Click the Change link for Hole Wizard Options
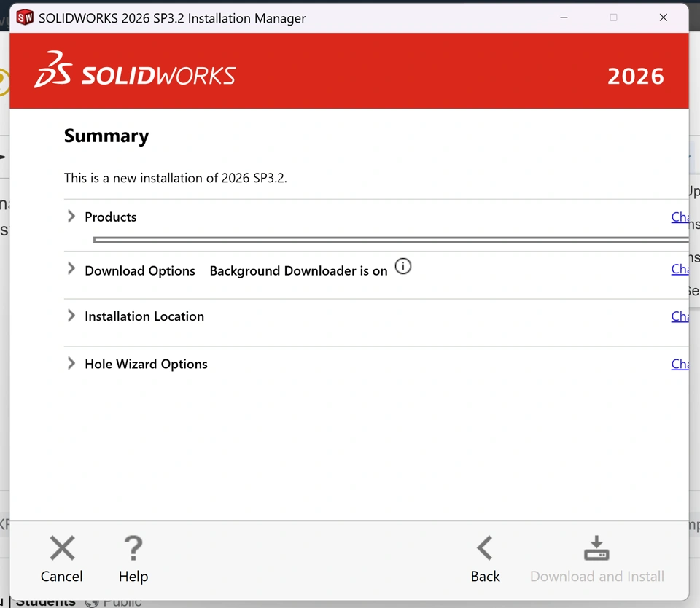The height and width of the screenshot is (608, 700). (x=680, y=365)
